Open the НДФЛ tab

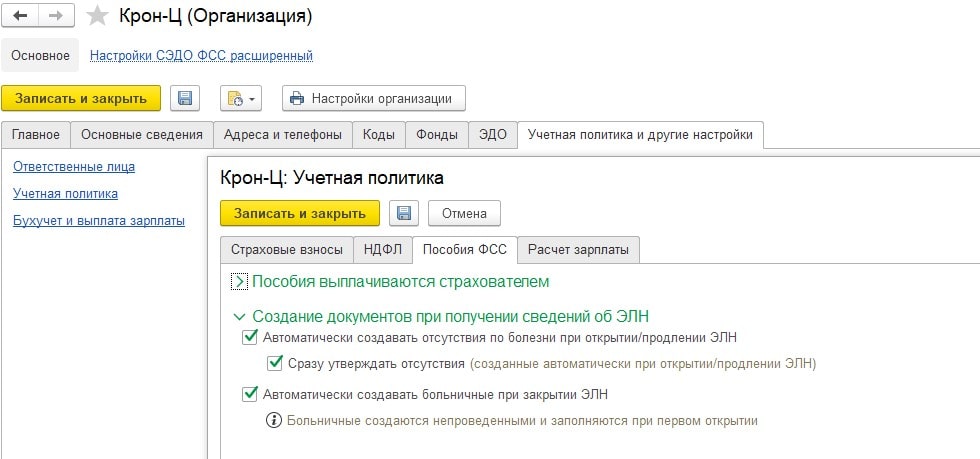coord(383,249)
